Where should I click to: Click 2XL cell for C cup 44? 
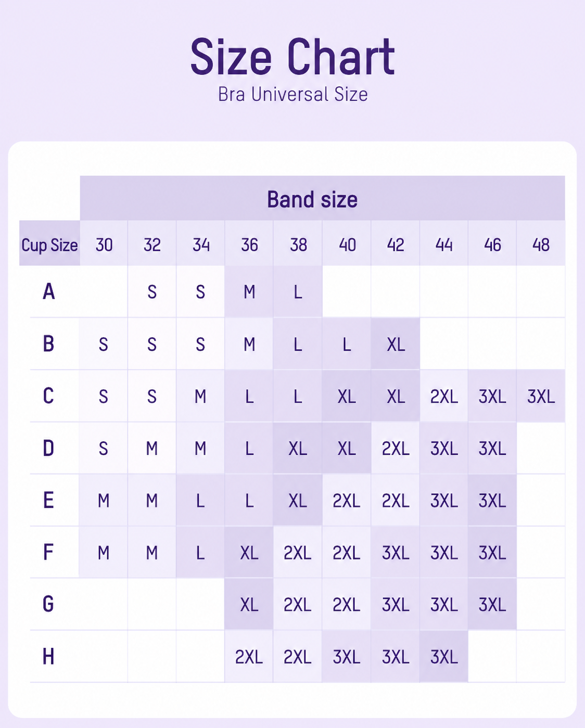pos(443,396)
